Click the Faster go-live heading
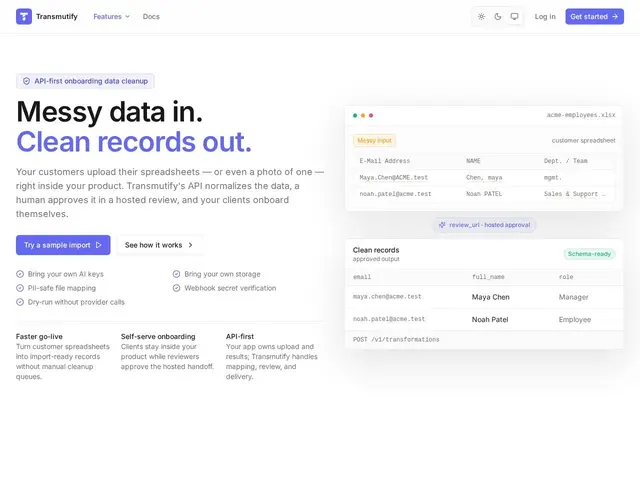The width and height of the screenshot is (640, 480). coord(39,336)
